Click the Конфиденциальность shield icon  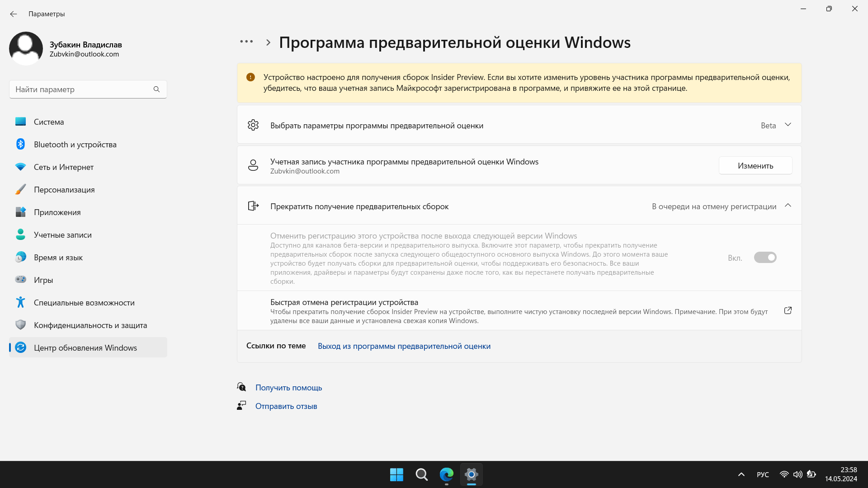20,325
